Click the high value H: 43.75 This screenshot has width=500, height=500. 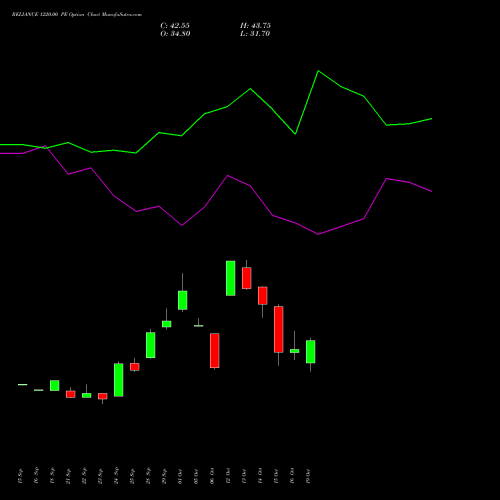pyautogui.click(x=255, y=26)
